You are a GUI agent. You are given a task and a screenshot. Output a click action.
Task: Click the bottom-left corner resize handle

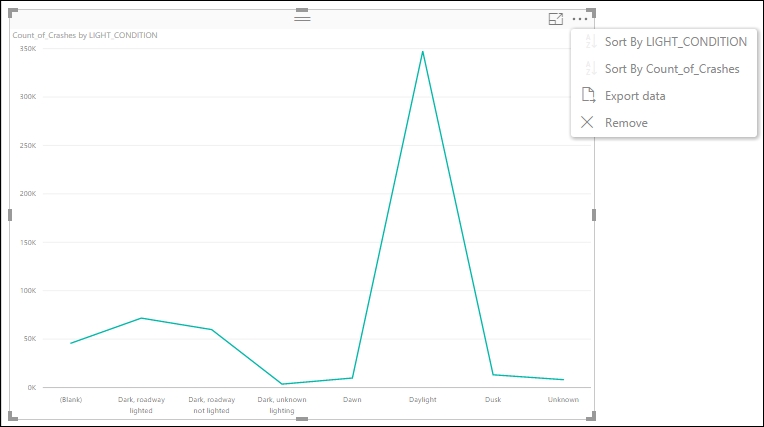click(13, 416)
